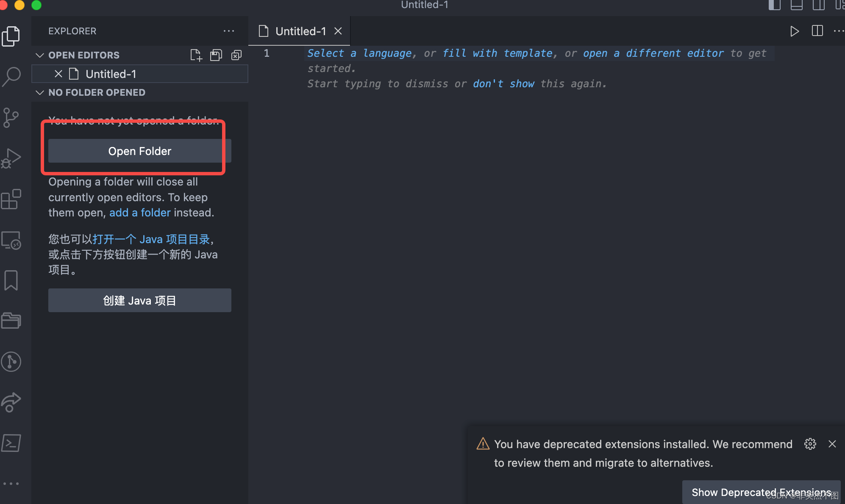Click the Open Folder button
The height and width of the screenshot is (504, 845).
pos(139,151)
